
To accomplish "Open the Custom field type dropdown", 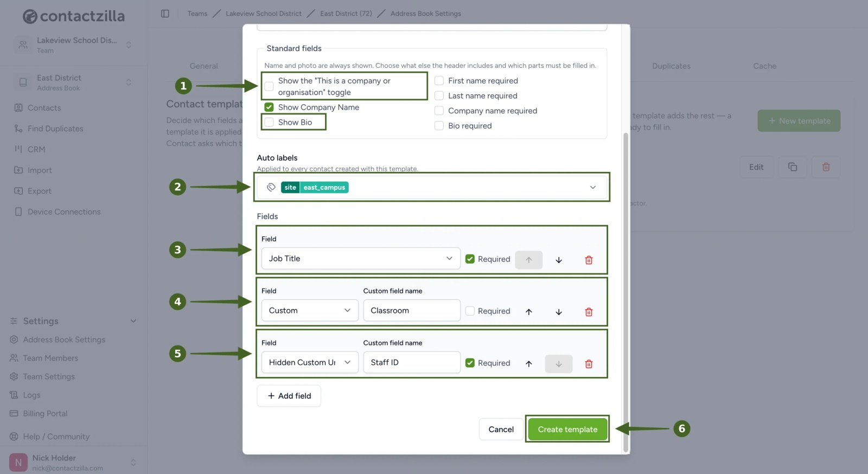I will pyautogui.click(x=310, y=311).
